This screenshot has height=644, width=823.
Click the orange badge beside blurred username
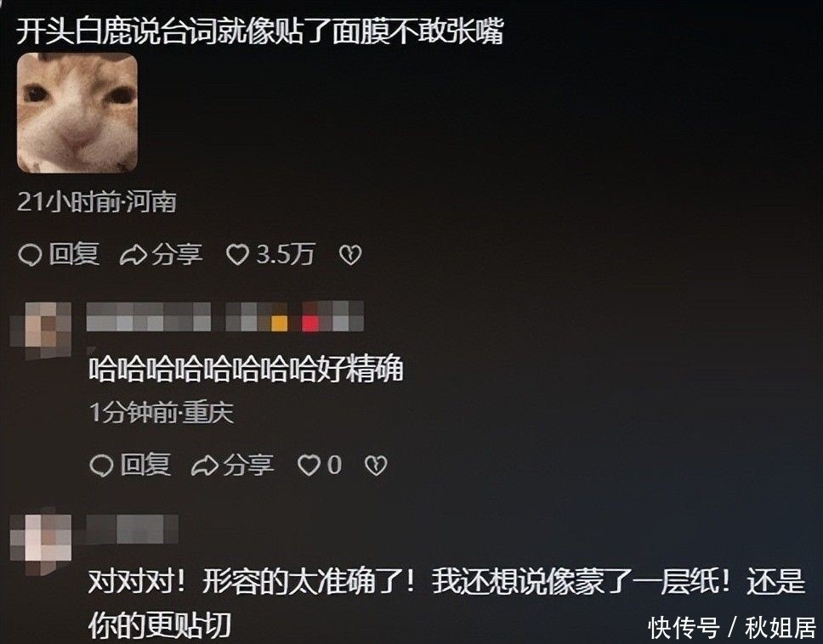[279, 323]
